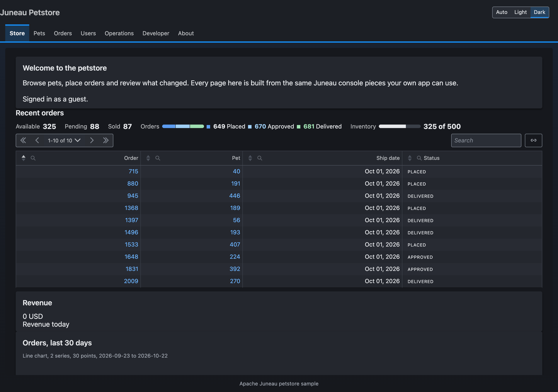Open filter search in Order column
Screen dimensions: 558x392
pos(33,158)
